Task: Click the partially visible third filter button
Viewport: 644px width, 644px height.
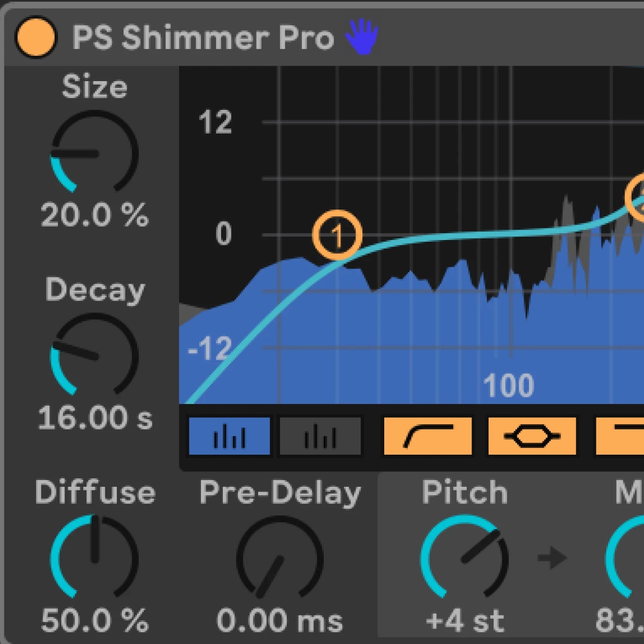Action: click(620, 436)
